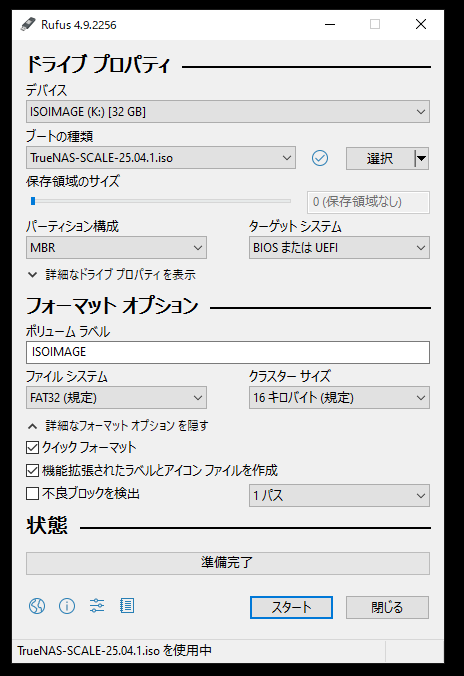Toggle クイック フォーマット checkbox

point(33,448)
